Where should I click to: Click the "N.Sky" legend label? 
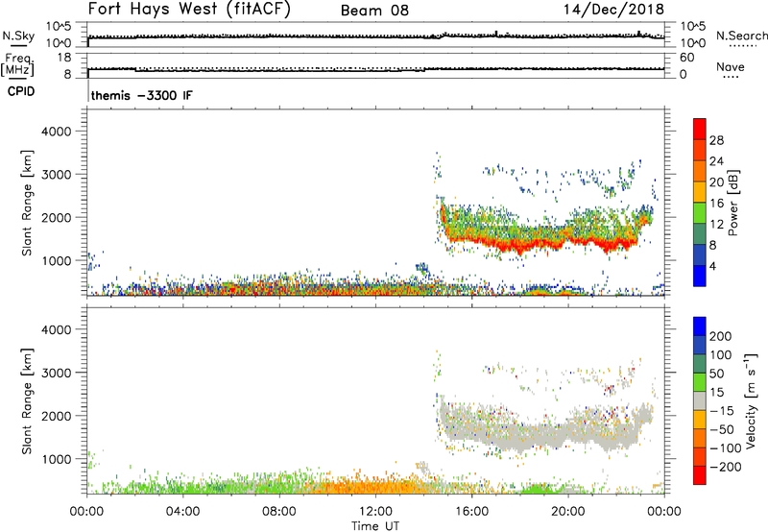18,36
